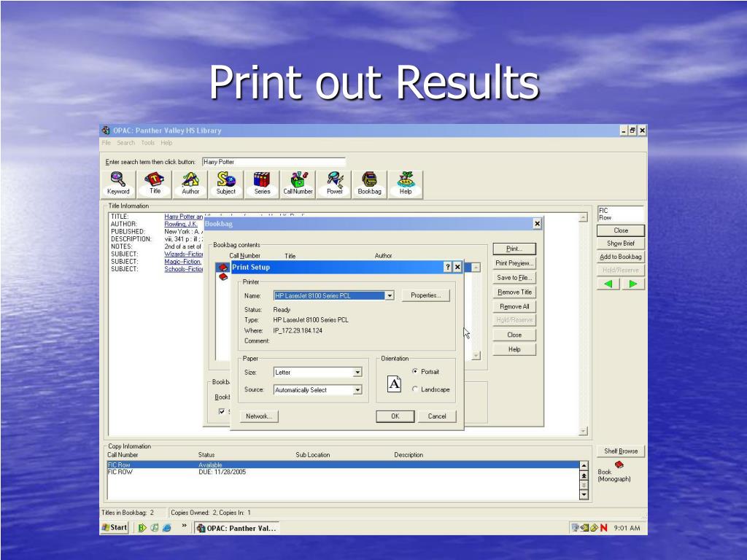
Task: Go to previous record with left green arrow
Action: coord(608,284)
